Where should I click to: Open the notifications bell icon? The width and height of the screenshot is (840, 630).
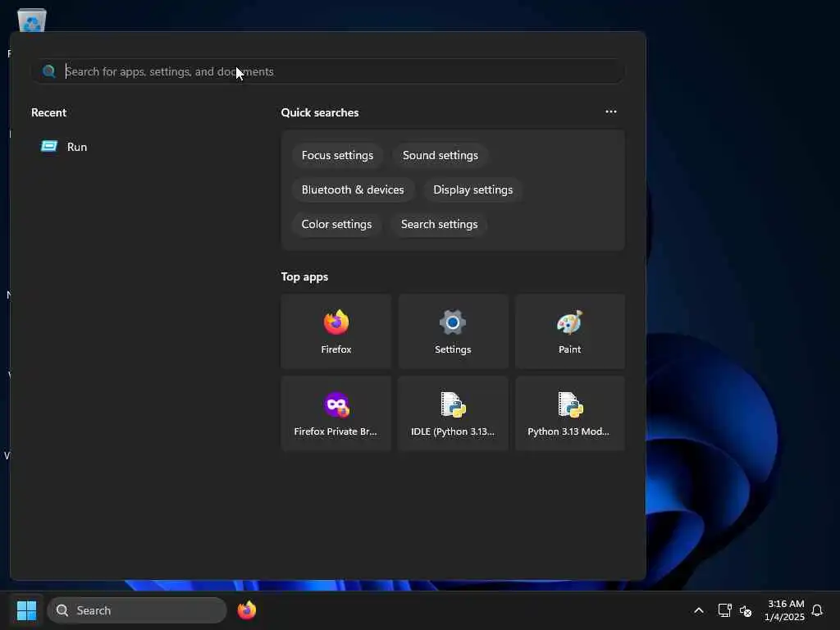[x=817, y=610]
